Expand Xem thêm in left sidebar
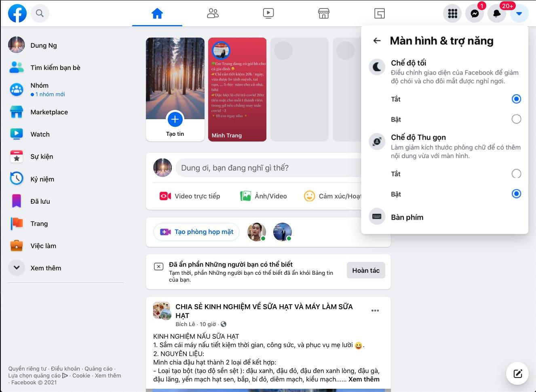 point(17,268)
